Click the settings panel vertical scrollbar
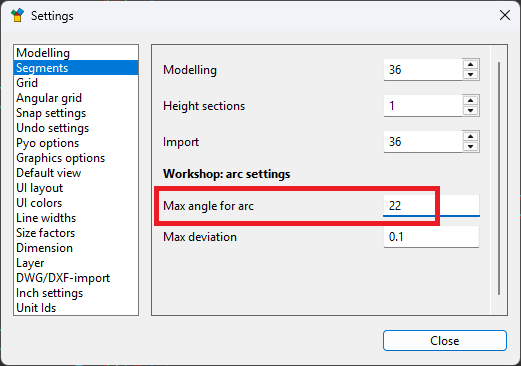This screenshot has height=366, width=521. (499, 178)
